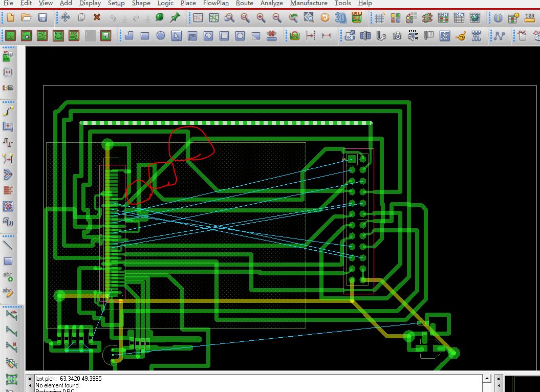The height and width of the screenshot is (392, 540).
Task: Click the camera artwork icon
Action: [397, 35]
